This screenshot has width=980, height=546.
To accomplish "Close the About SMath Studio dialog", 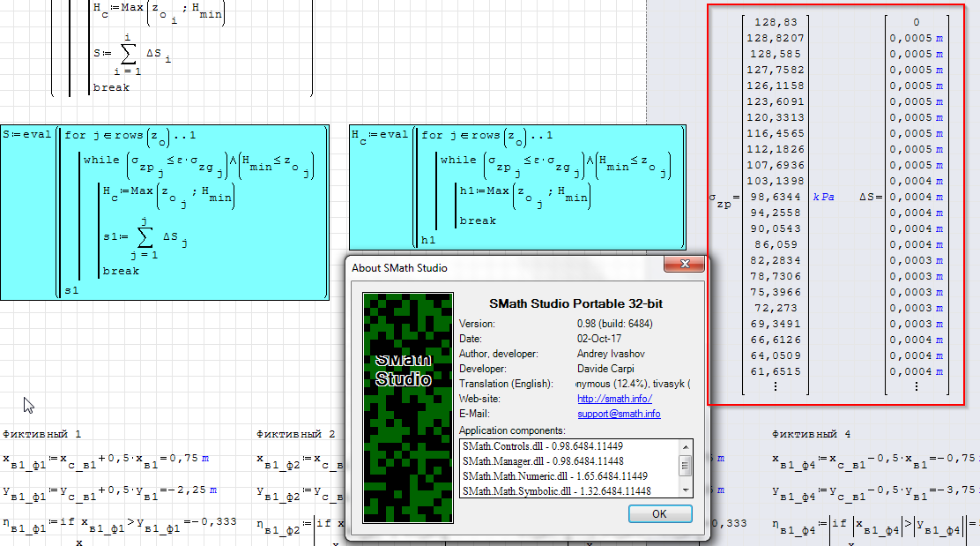I will tap(683, 266).
